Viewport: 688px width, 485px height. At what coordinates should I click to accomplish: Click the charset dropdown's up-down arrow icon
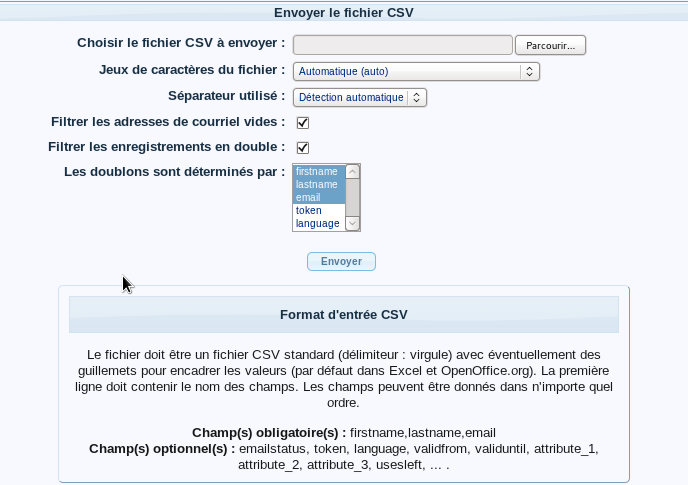click(530, 71)
